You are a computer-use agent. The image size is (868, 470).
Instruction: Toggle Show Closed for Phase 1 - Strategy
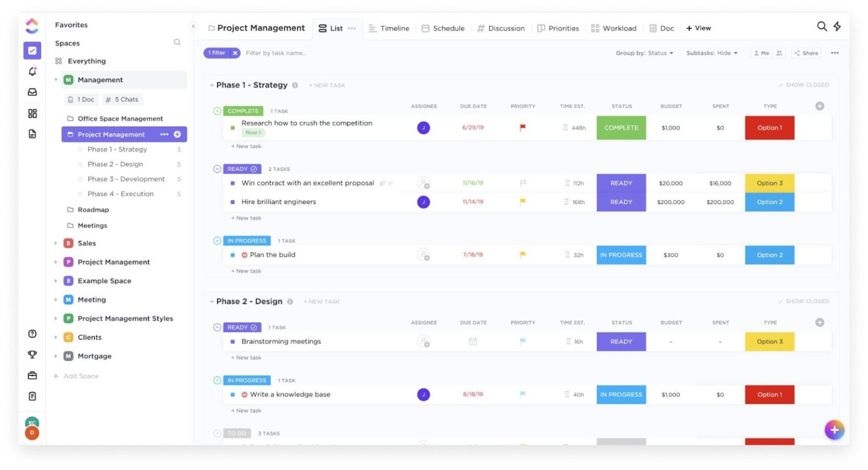coord(803,84)
